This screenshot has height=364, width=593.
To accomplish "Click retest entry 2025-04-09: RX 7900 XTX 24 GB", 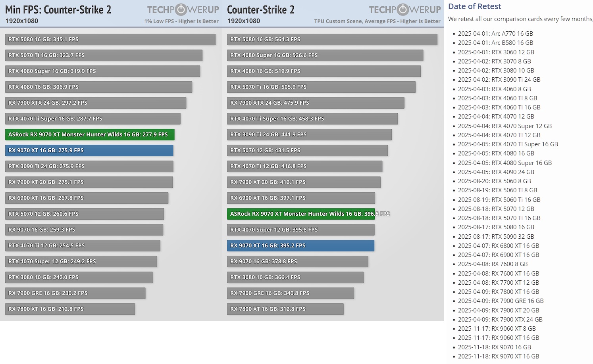I will coord(500,320).
